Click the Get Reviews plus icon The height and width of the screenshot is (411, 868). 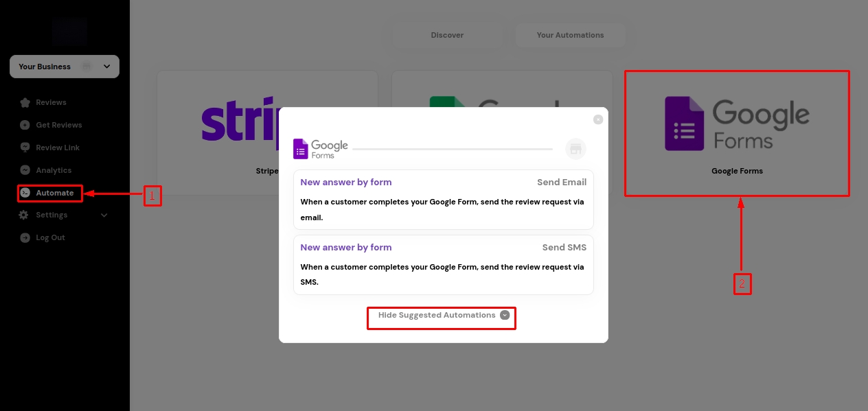coord(25,125)
